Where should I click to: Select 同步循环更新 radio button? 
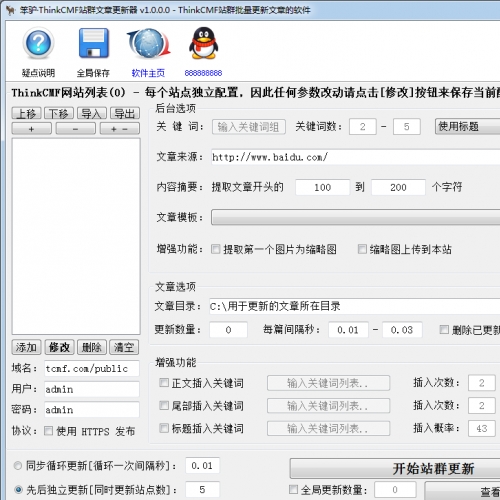point(18,466)
